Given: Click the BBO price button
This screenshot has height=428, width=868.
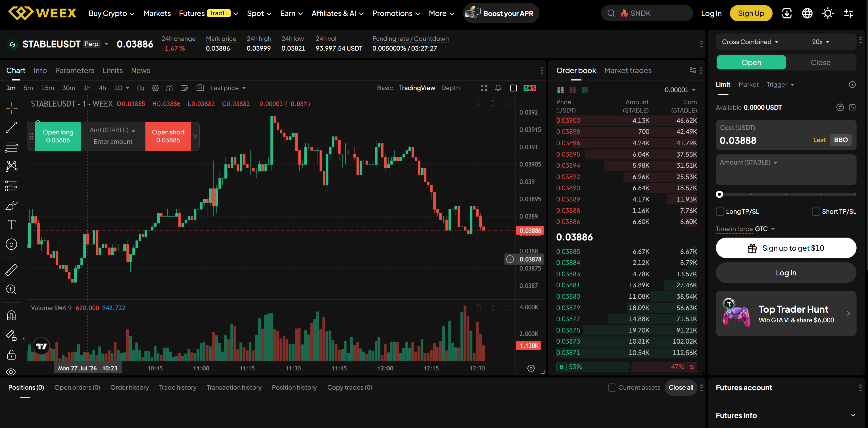Looking at the screenshot, I should (841, 140).
